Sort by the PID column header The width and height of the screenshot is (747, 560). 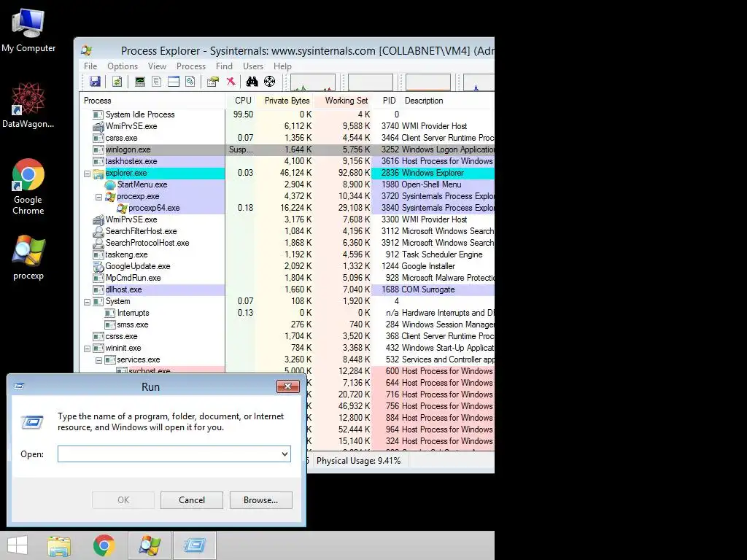point(387,101)
